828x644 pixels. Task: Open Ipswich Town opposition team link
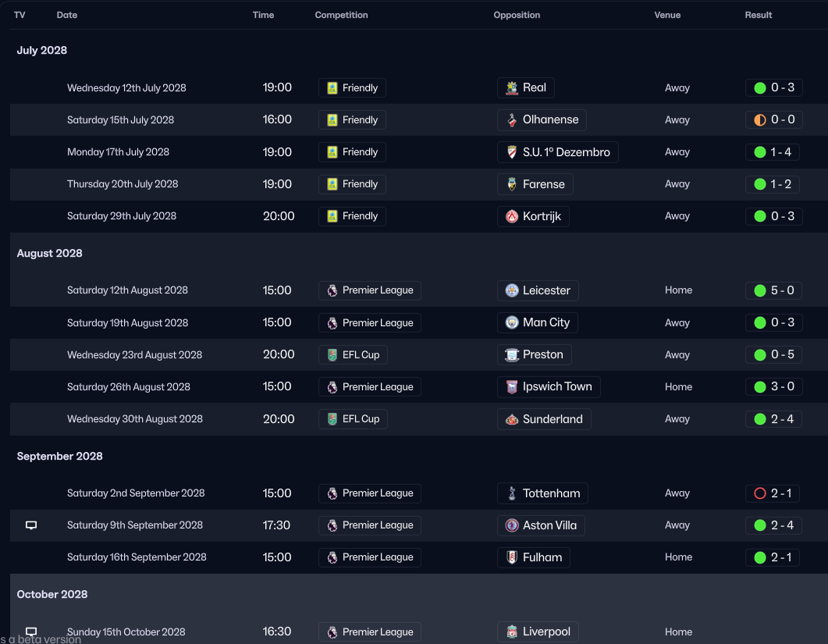point(557,387)
